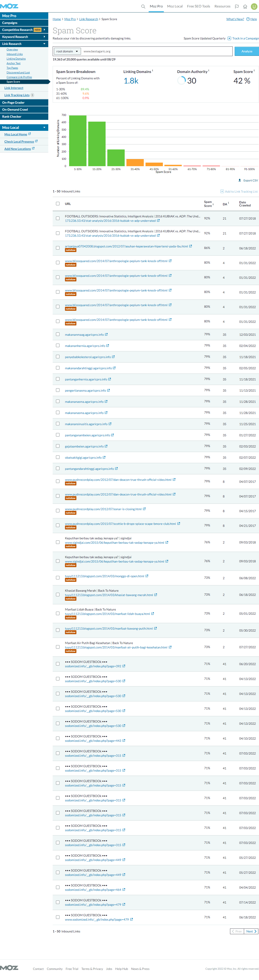Open Rank Checker in the sidebar
Image resolution: width=259 pixels, height=980 pixels.
24,116
